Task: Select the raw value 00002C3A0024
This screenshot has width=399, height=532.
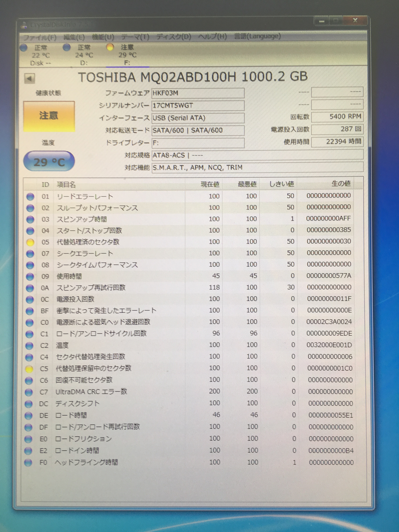Action: [x=329, y=322]
